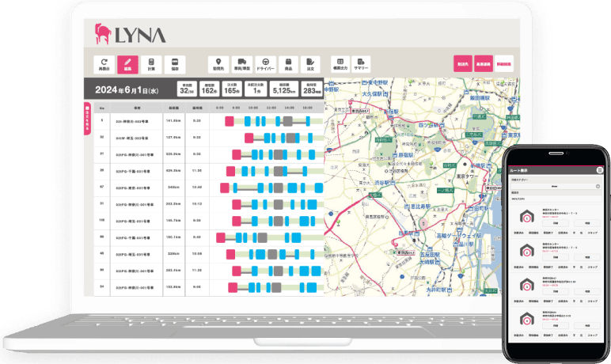
Task: Tap stop 1 house icon on phone
Action: coord(527,217)
